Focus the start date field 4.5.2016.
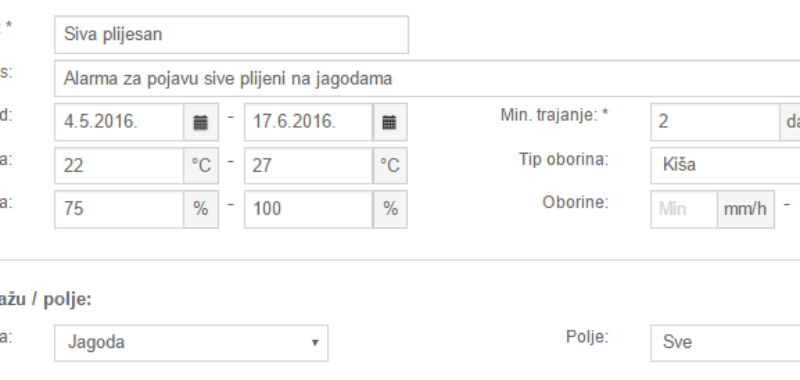 tap(119, 122)
